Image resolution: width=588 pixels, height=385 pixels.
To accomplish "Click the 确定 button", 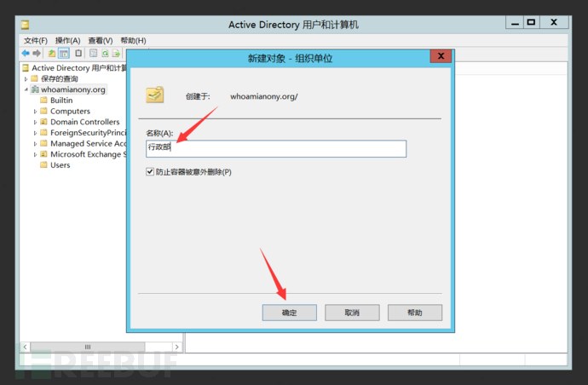I will click(290, 313).
